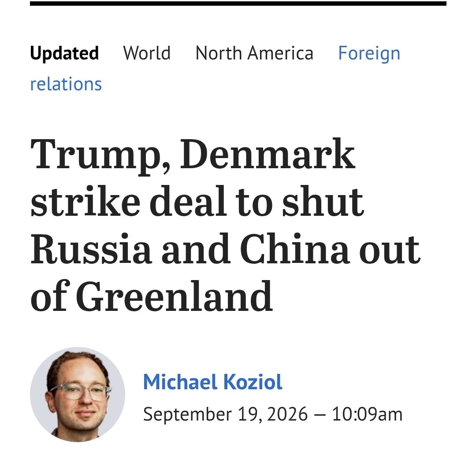Click the surname Koziol in the byline
Screen dimensions: 476x454
253,382
